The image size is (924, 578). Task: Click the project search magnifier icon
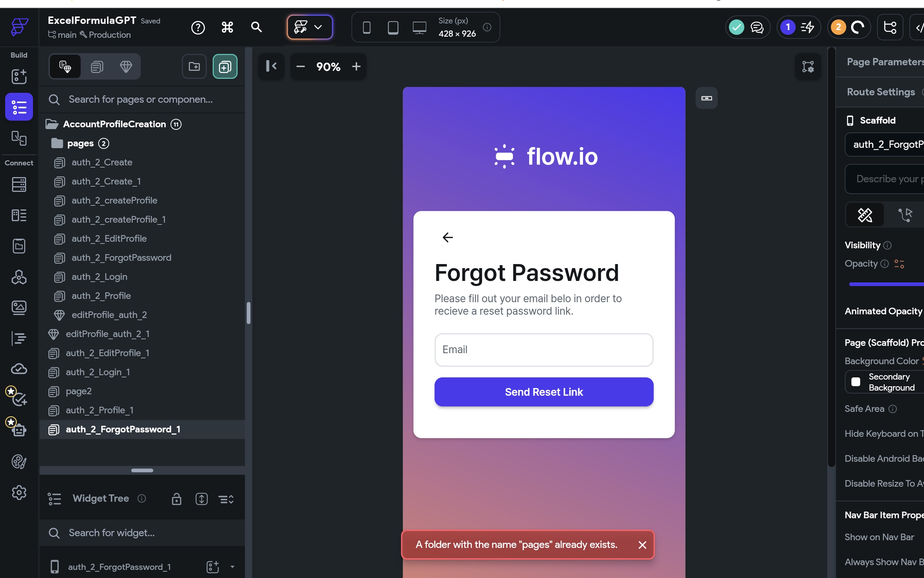256,27
